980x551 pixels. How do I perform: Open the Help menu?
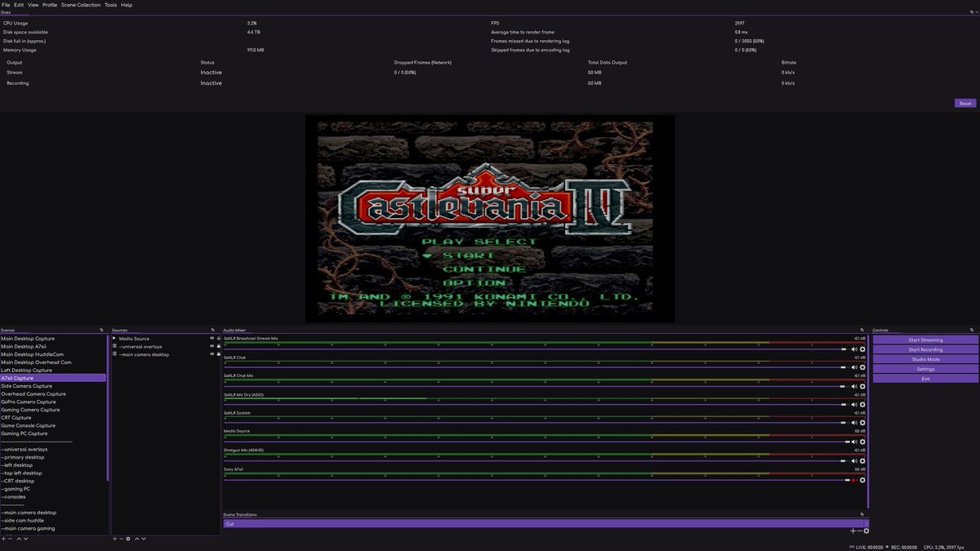pyautogui.click(x=127, y=5)
